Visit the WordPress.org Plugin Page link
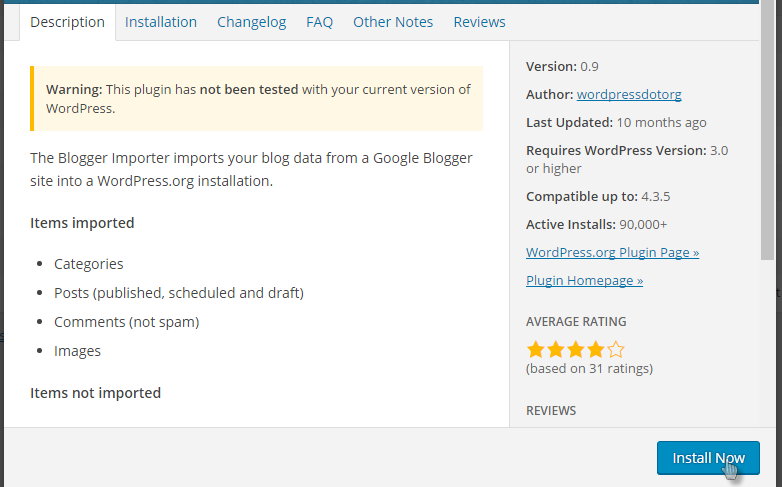The height and width of the screenshot is (487, 782). point(612,252)
